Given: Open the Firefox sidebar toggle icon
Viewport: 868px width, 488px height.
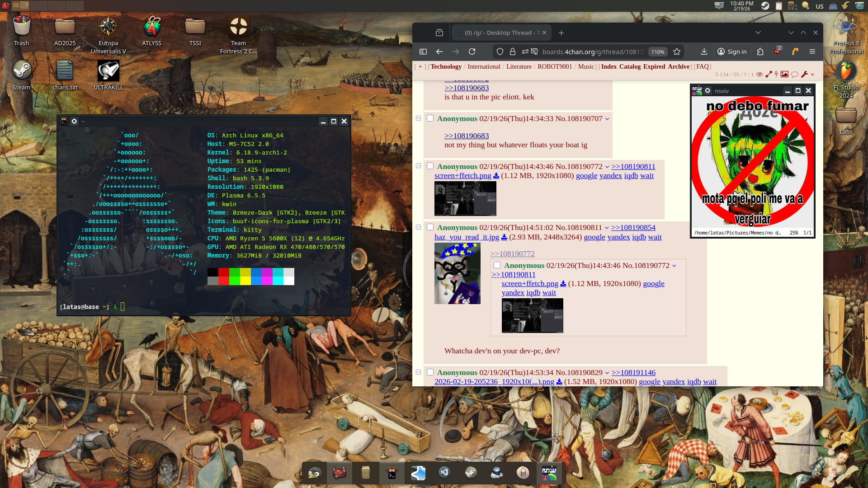Looking at the screenshot, I should [x=423, y=52].
